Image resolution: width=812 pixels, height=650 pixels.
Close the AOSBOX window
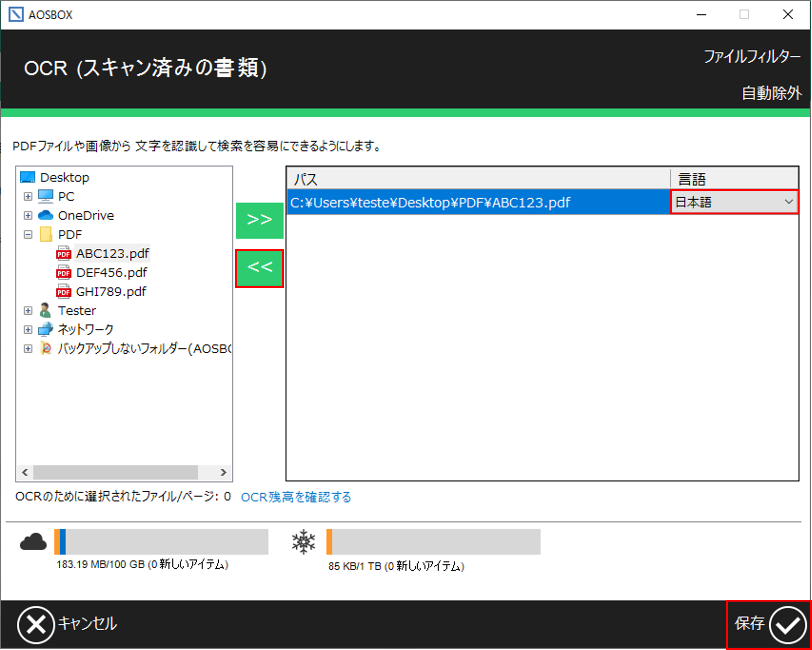788,15
